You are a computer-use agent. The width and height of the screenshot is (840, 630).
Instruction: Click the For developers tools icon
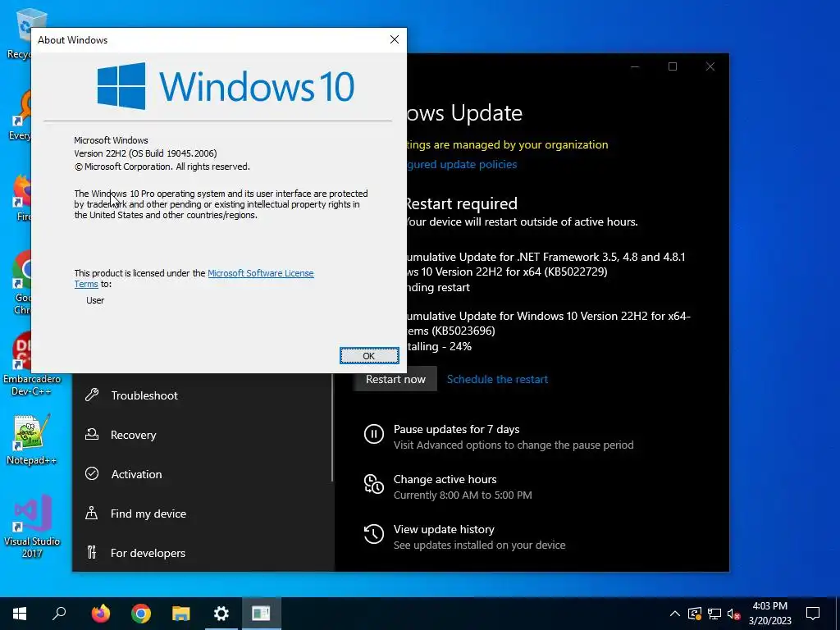click(92, 552)
